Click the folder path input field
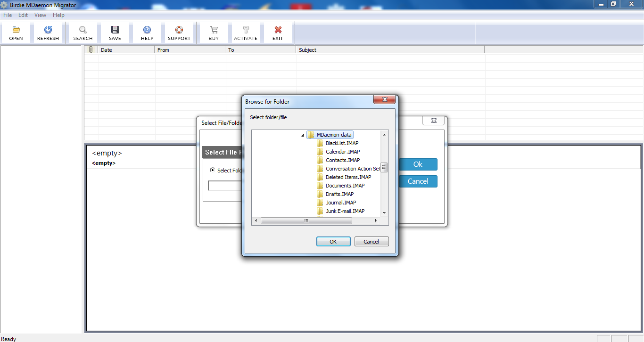Image resolution: width=644 pixels, height=342 pixels. click(225, 186)
